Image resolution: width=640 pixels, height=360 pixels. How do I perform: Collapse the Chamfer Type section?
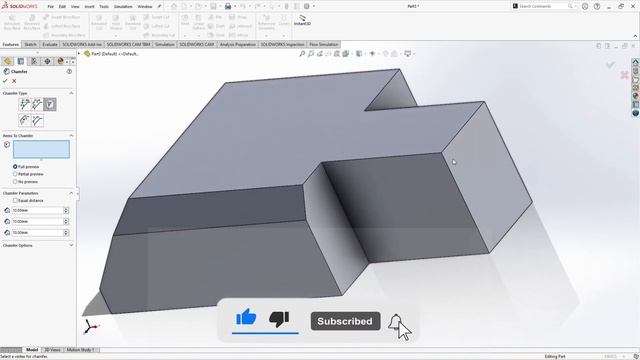(71, 93)
